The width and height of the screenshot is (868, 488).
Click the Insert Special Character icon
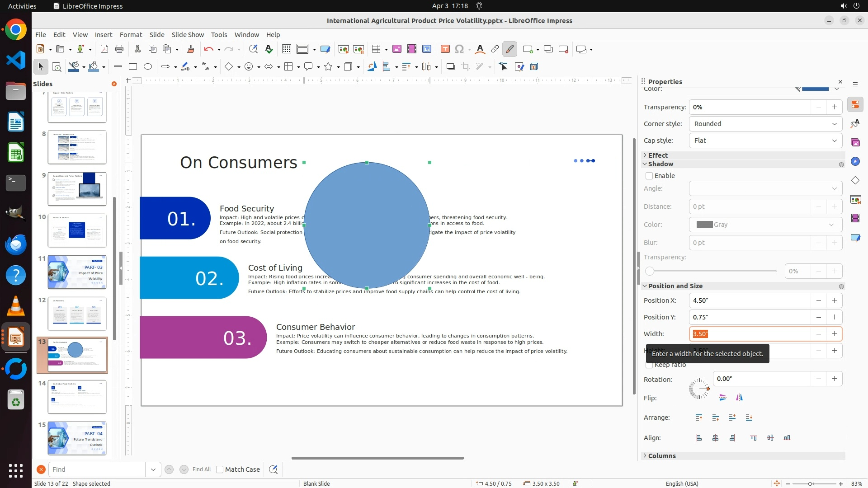(x=459, y=49)
